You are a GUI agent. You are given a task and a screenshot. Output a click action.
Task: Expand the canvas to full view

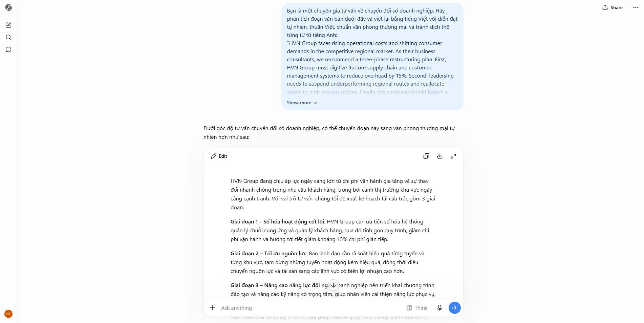click(x=453, y=156)
